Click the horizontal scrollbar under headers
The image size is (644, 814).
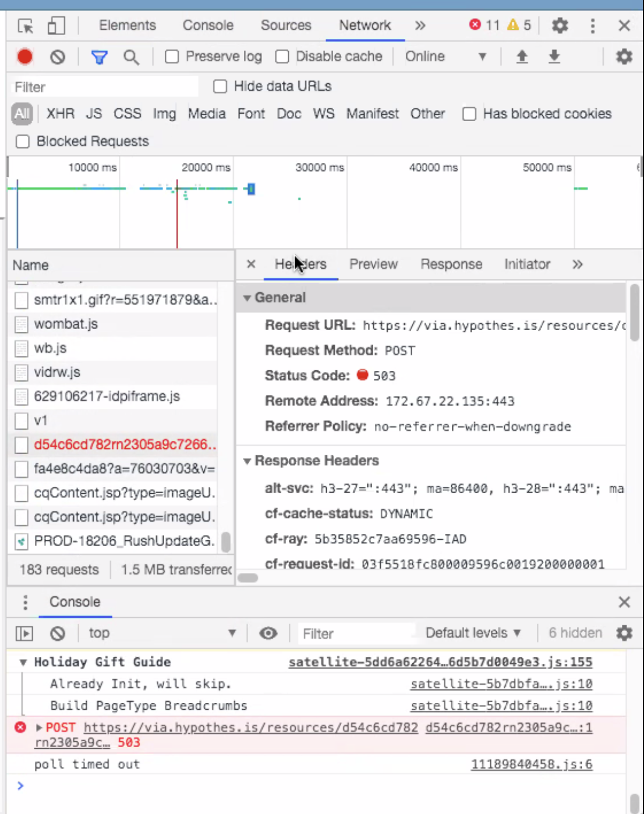tap(248, 578)
